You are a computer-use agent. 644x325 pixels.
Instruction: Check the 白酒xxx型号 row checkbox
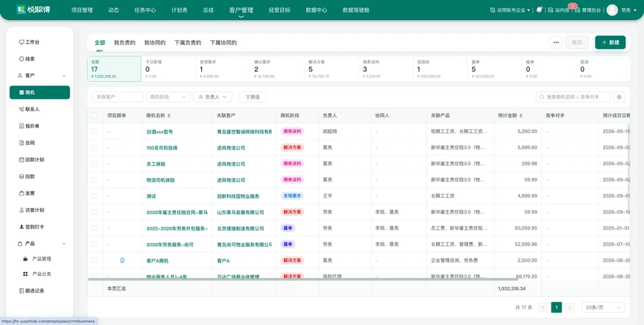click(94, 132)
